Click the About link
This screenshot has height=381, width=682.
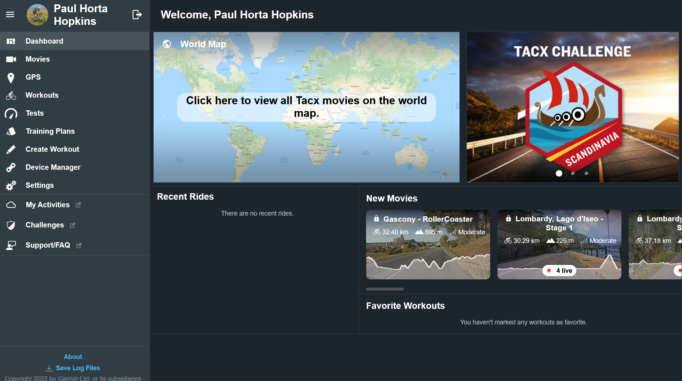pyautogui.click(x=73, y=357)
